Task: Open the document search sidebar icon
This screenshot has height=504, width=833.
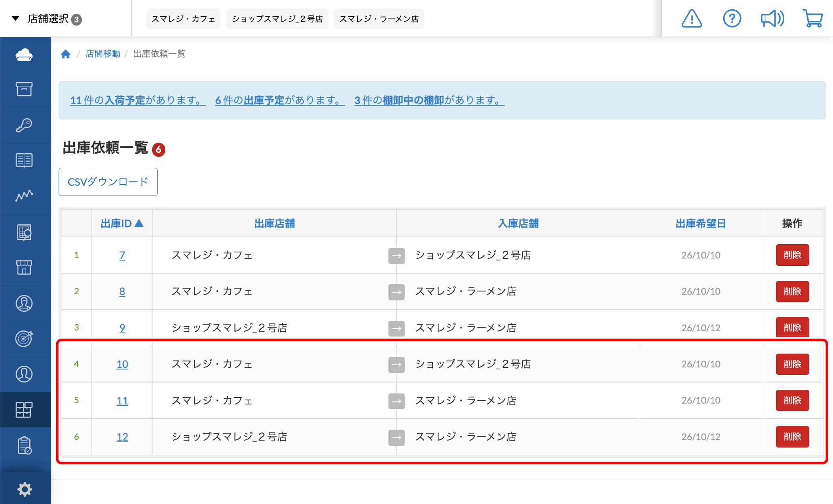Action: [24, 232]
